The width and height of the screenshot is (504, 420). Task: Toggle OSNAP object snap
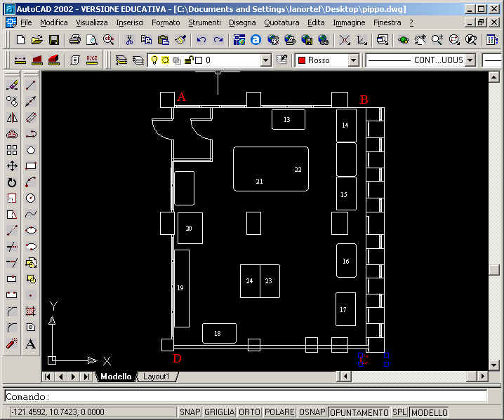312,412
